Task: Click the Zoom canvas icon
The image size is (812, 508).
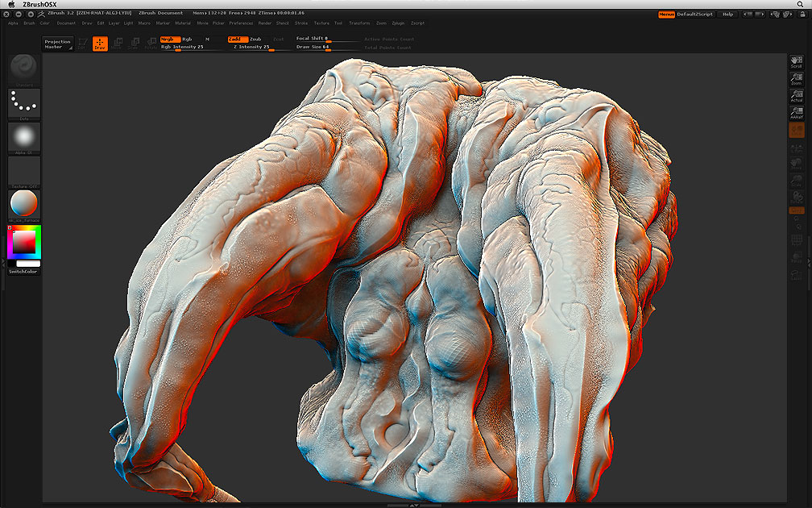Action: (x=797, y=79)
